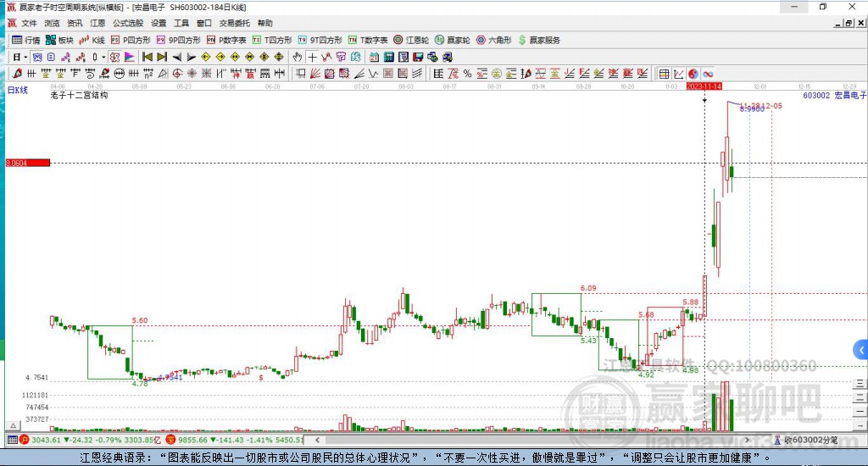The height and width of the screenshot is (466, 868).
Task: Click the red 8.0604 price tag
Action: (28, 163)
